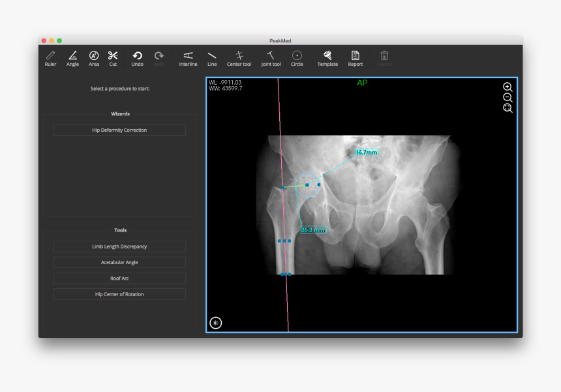This screenshot has height=392, width=561.
Task: Activate the Cut scissors tool
Action: [x=113, y=59]
